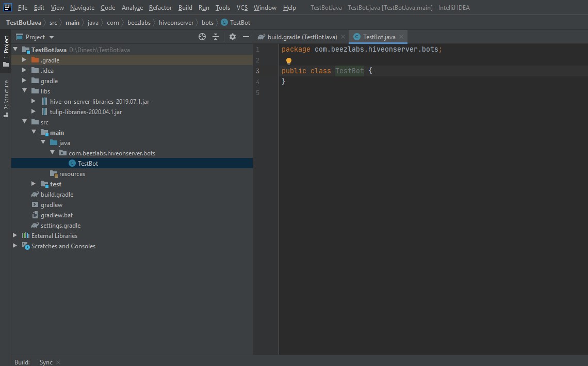The image size is (588, 366).
Task: Click hiveonserver in the breadcrumb path
Action: (176, 23)
